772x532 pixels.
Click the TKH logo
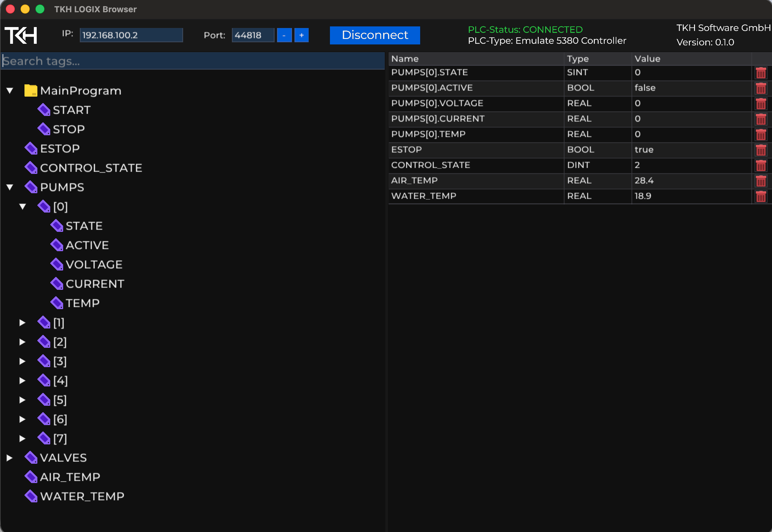(x=21, y=35)
